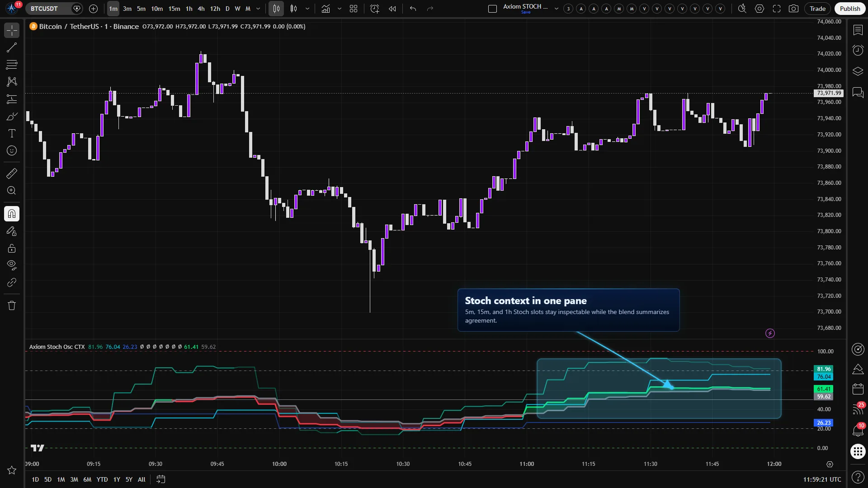
Task: Take a chart snapshot with camera icon
Action: (793, 9)
